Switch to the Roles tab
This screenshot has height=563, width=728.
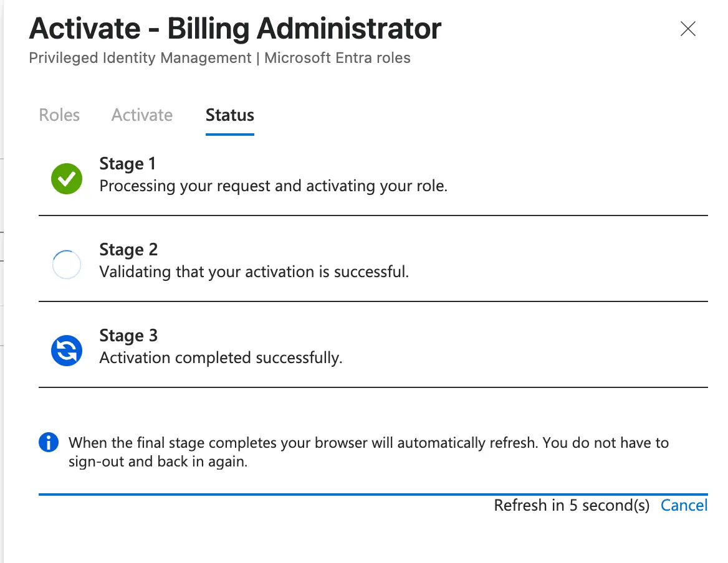click(x=59, y=115)
